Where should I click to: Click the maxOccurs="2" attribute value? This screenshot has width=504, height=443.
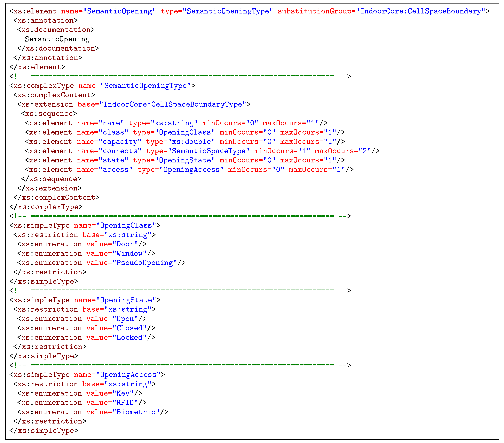coord(365,151)
